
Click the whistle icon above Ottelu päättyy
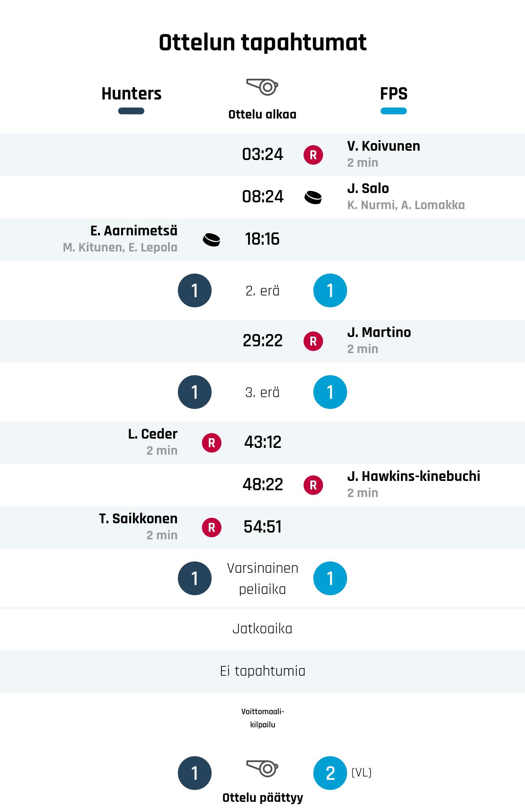click(262, 768)
